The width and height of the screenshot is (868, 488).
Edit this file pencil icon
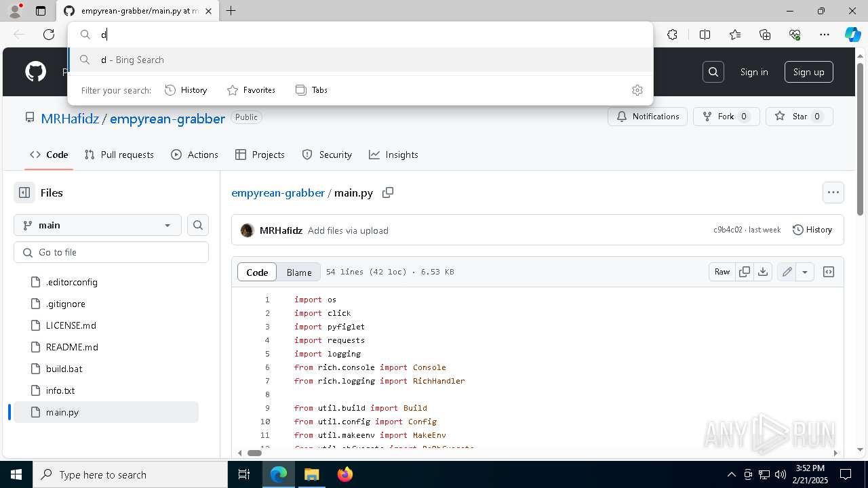coord(787,272)
